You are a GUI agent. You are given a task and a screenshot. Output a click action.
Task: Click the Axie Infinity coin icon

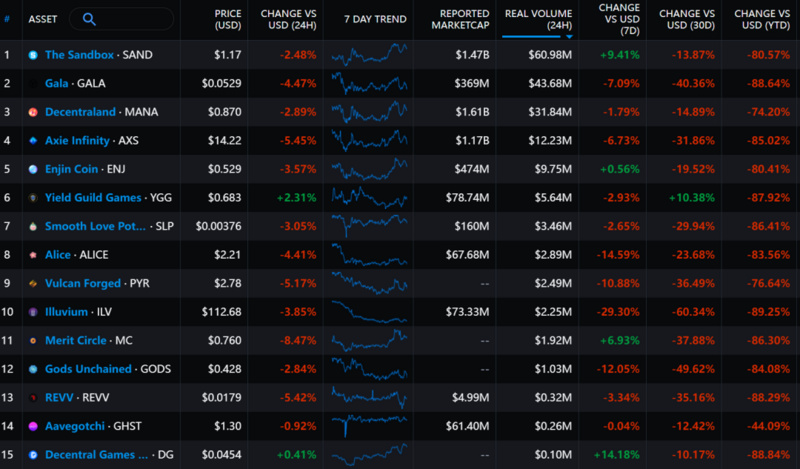coord(34,141)
